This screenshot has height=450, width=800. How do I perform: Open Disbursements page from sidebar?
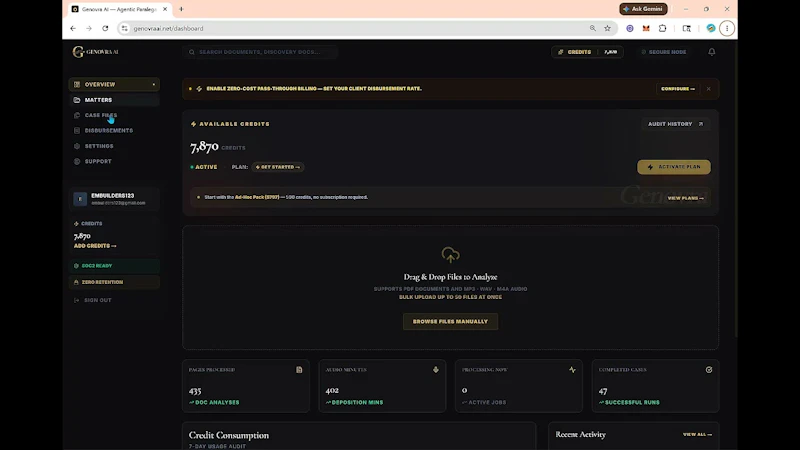(114, 131)
